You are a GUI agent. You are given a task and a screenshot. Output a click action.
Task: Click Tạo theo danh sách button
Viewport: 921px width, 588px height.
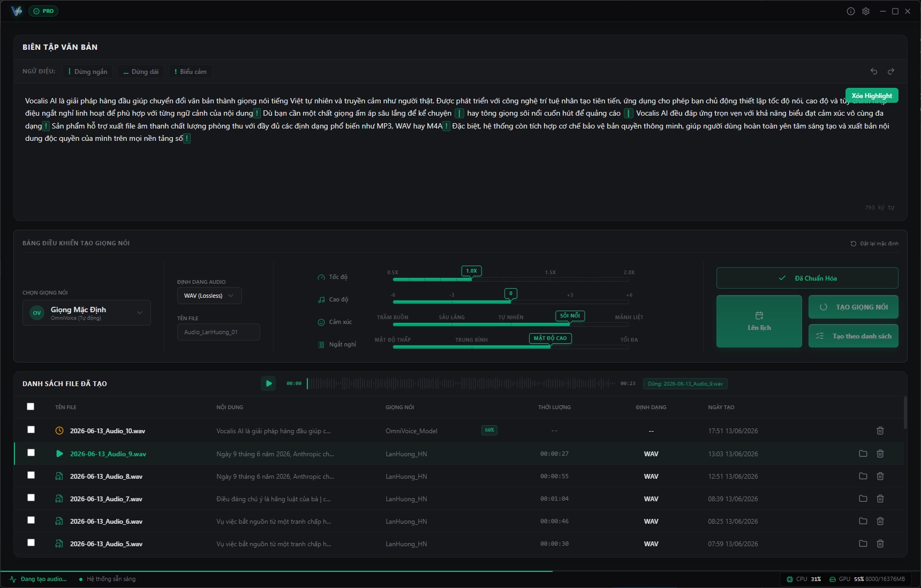(x=854, y=336)
